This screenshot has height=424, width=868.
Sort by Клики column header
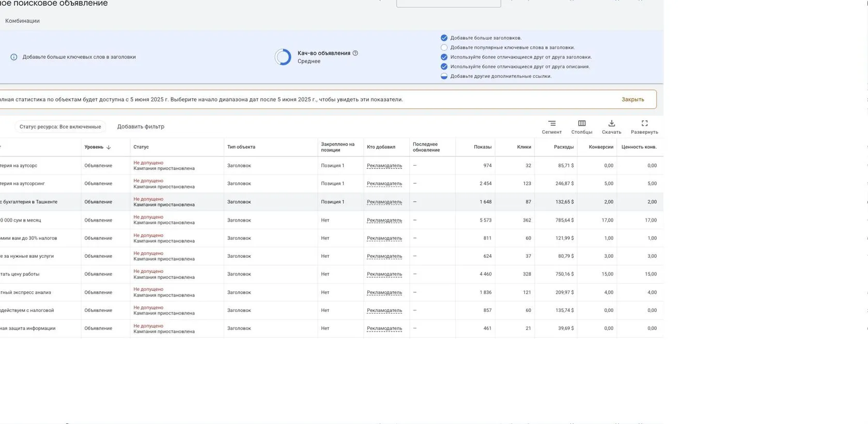point(524,147)
